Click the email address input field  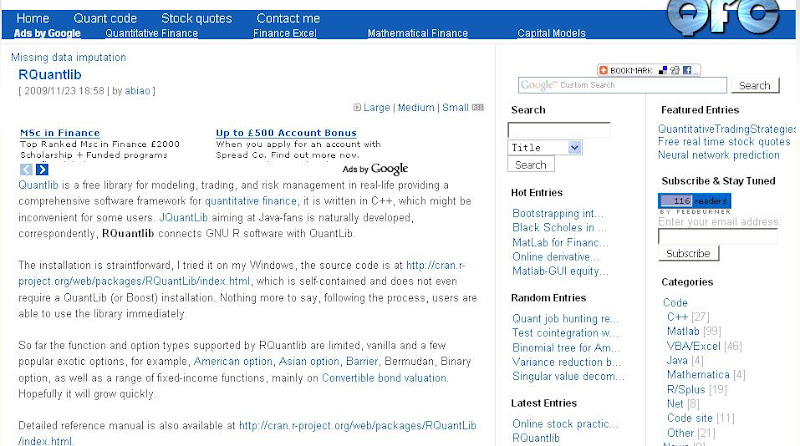[x=717, y=236]
